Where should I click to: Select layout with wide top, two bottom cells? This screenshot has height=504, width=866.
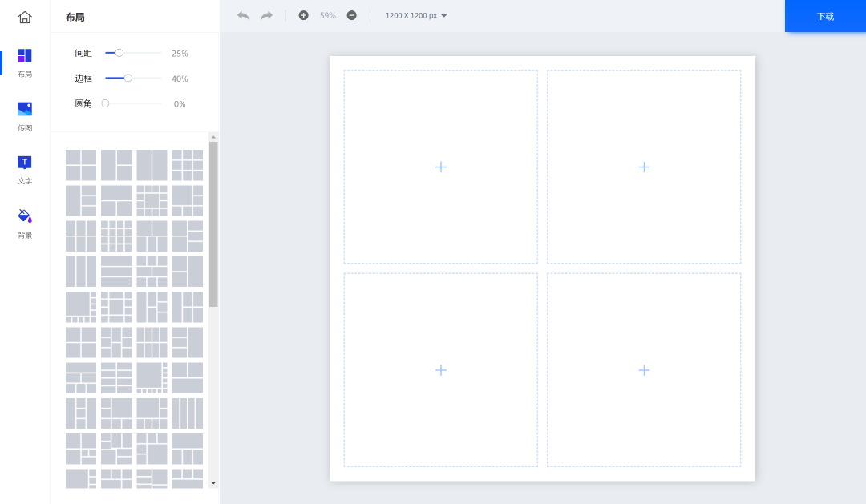[x=116, y=200]
